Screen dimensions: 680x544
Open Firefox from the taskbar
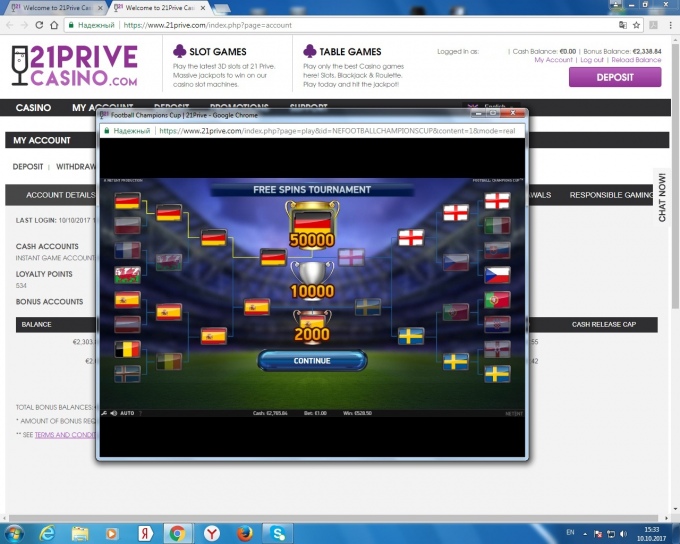coord(244,533)
